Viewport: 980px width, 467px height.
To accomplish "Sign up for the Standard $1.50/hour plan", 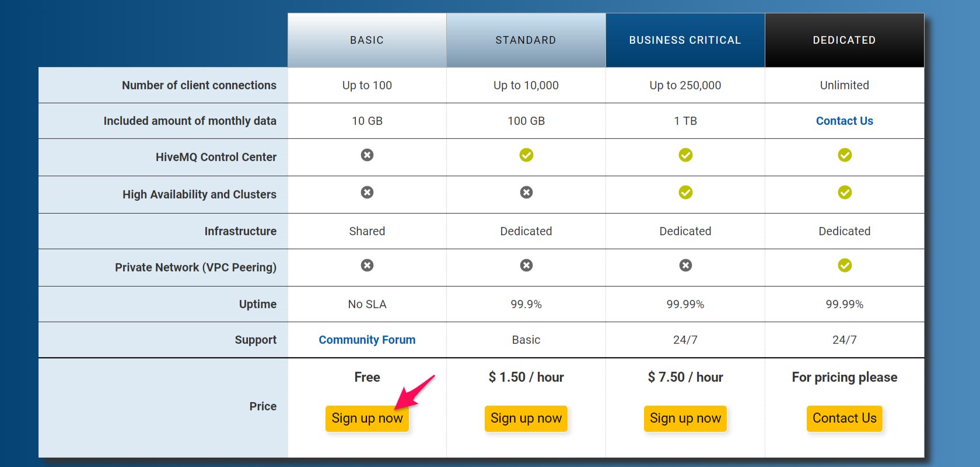I will coord(526,419).
